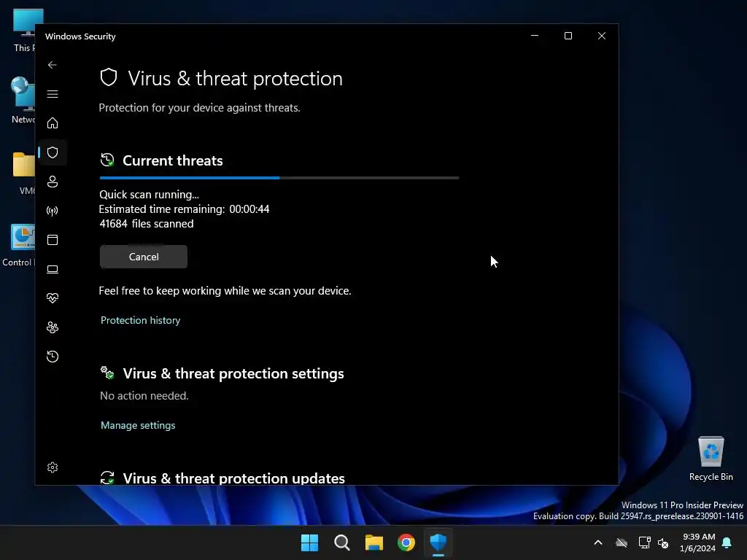Open Protection history clock icon in sidebar

click(53, 357)
